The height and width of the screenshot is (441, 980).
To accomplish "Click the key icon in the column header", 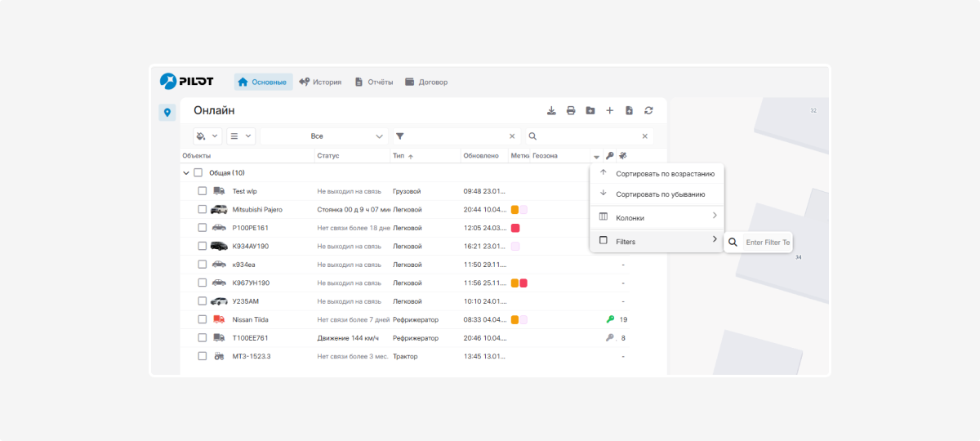I will pyautogui.click(x=609, y=156).
